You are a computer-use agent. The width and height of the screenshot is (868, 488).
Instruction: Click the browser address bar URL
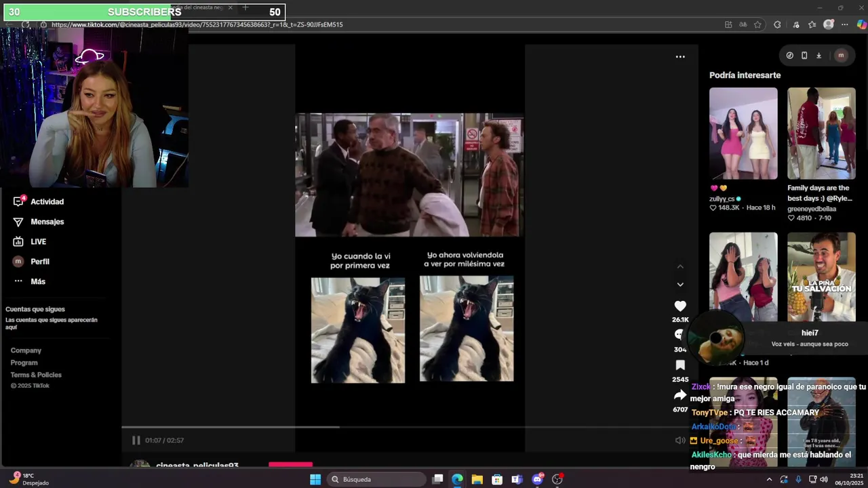click(197, 24)
